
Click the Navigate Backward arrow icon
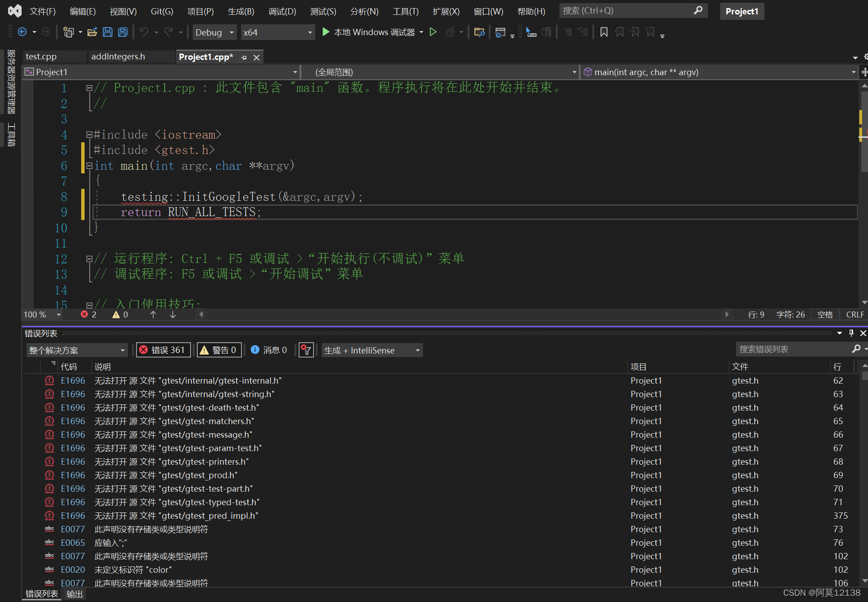(x=22, y=32)
